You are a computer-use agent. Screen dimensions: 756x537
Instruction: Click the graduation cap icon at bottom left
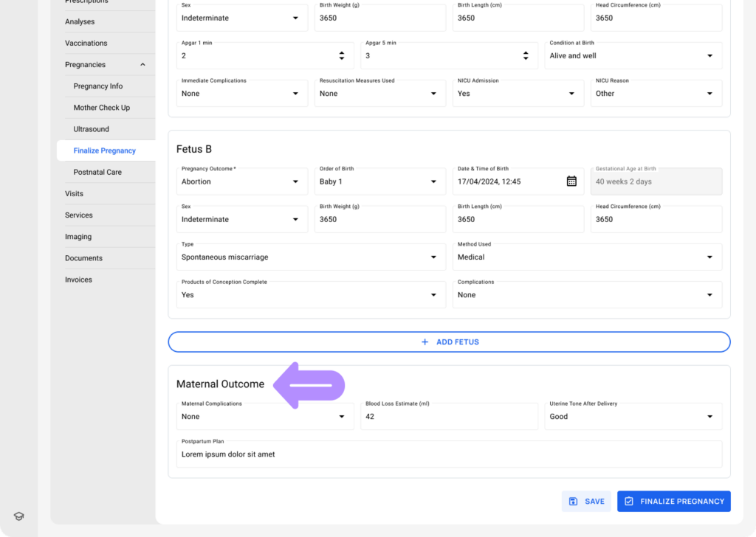tap(18, 516)
